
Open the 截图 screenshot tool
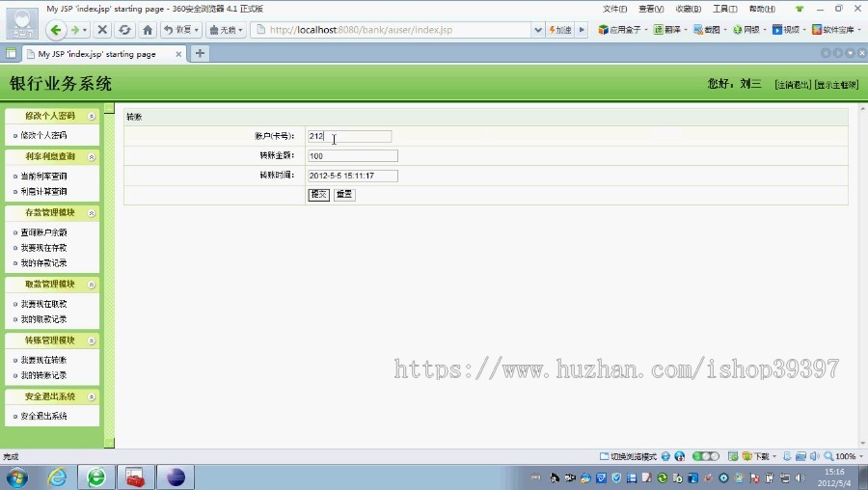pyautogui.click(x=710, y=30)
